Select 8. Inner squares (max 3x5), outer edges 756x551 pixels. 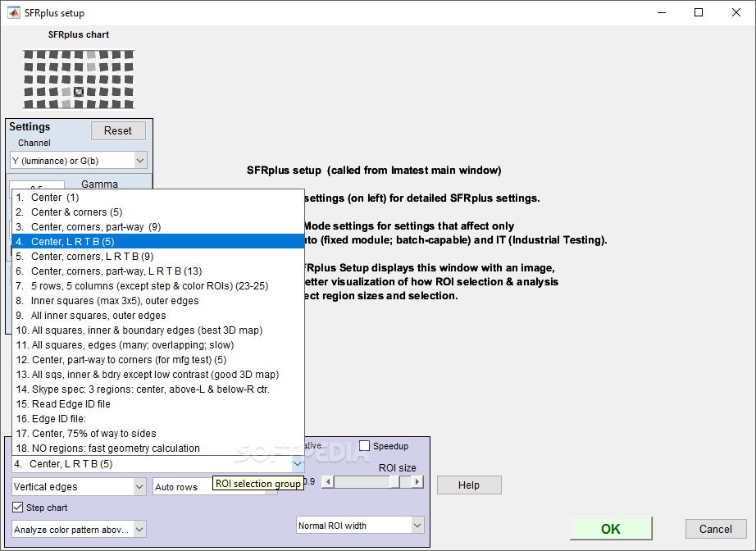[x=158, y=301]
